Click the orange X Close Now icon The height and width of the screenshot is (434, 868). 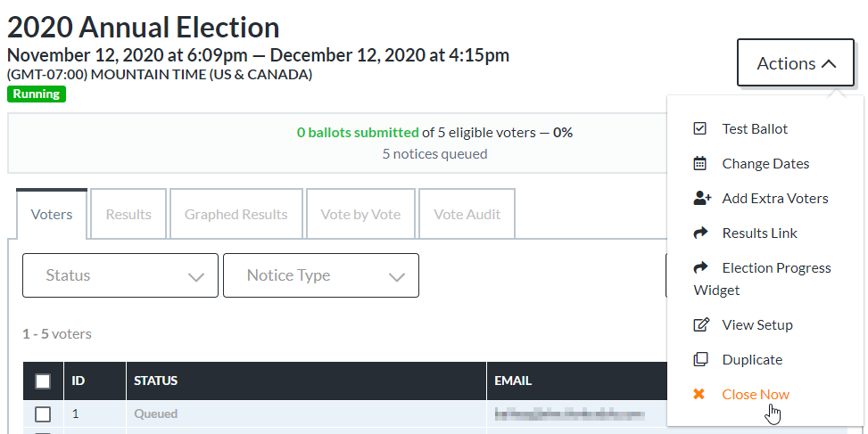tap(699, 394)
